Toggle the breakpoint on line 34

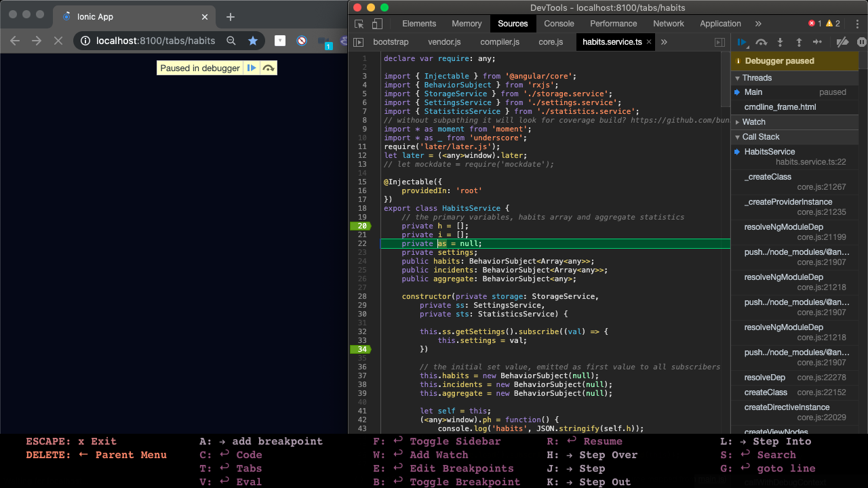[361, 349]
